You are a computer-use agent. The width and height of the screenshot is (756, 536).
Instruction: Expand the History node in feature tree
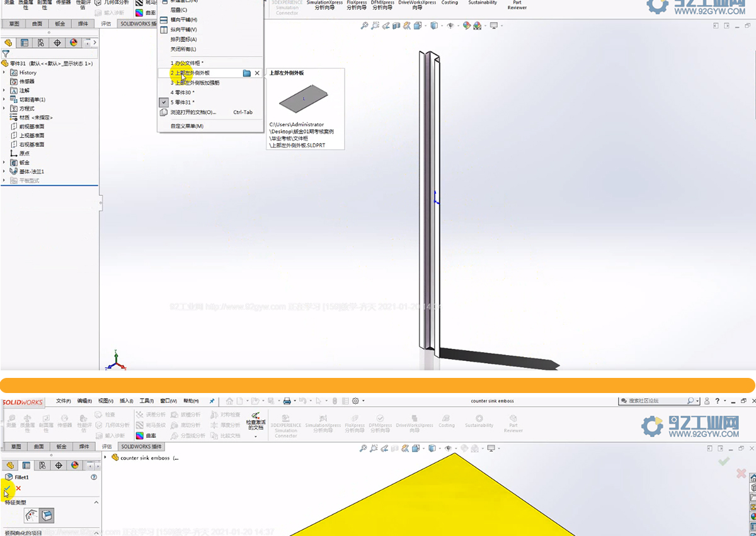click(x=4, y=72)
